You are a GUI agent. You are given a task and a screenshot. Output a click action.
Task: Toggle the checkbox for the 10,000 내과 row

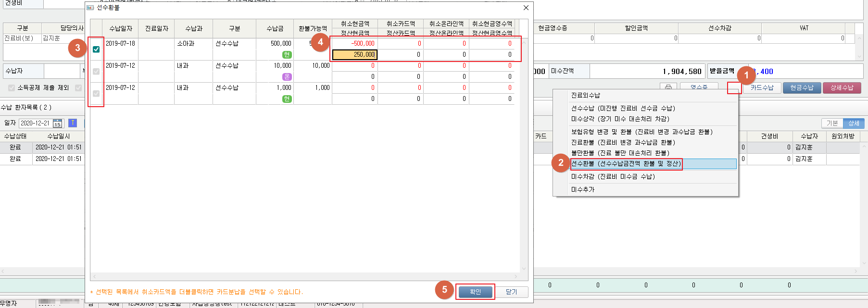tap(96, 71)
